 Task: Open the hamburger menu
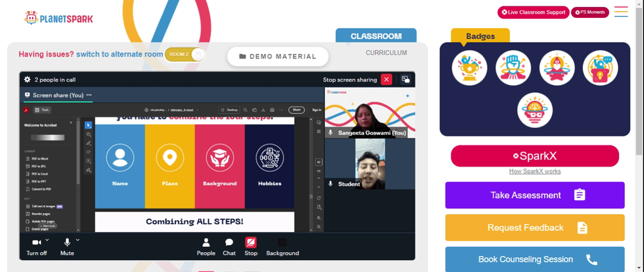[621, 12]
